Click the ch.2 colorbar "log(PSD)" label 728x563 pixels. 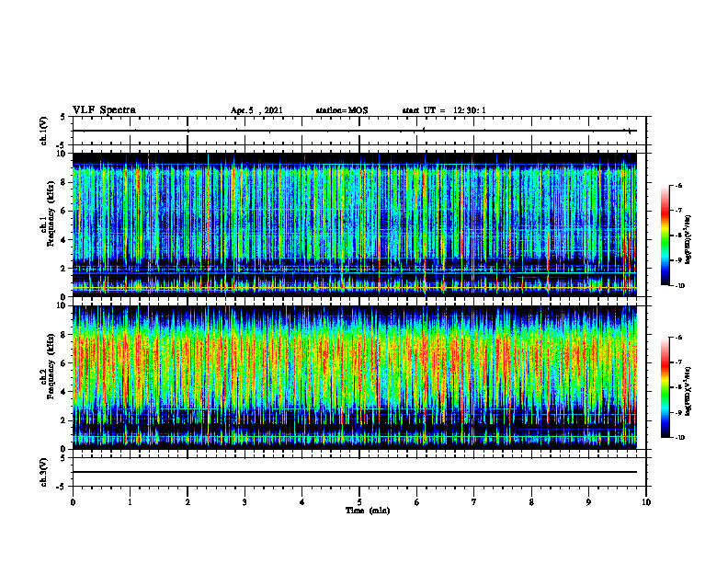click(x=688, y=391)
